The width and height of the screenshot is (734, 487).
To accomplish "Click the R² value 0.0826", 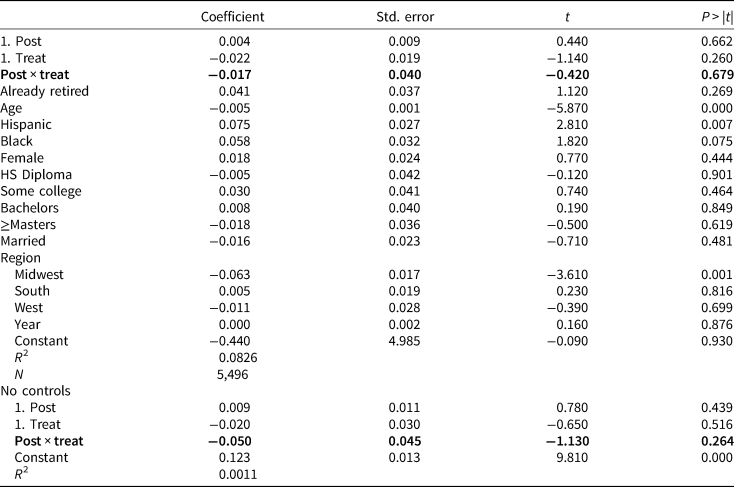I will pyautogui.click(x=238, y=358).
